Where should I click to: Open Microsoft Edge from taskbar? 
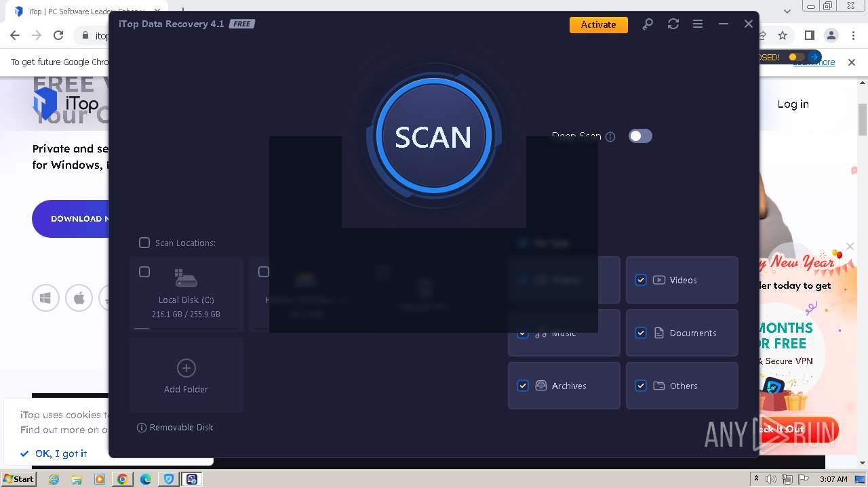coord(146,479)
